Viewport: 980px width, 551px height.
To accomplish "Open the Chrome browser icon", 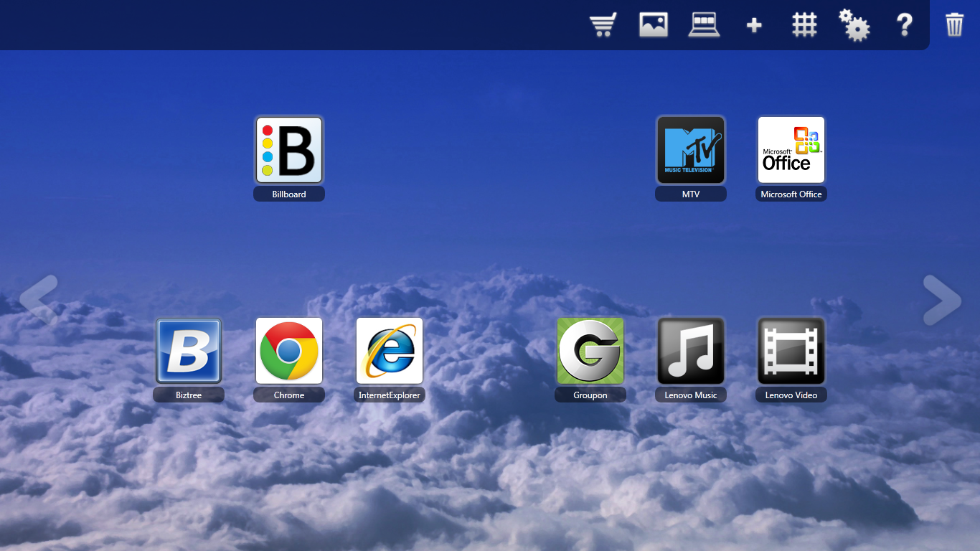I will coord(289,351).
